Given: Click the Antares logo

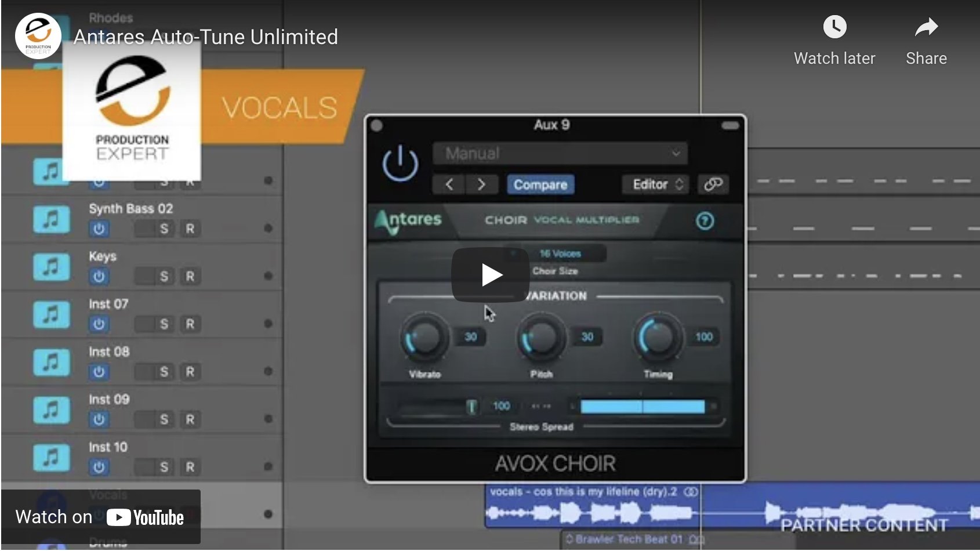Looking at the screenshot, I should pos(408,221).
